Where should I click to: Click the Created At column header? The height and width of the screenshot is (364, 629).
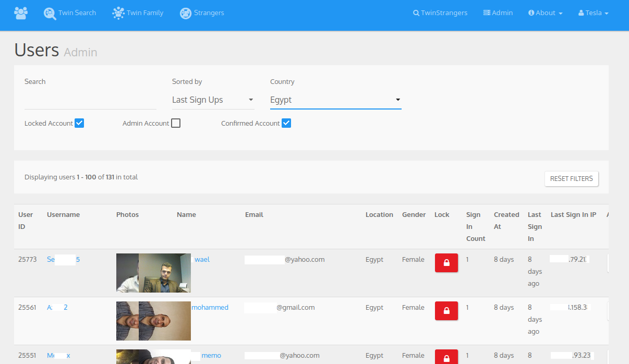[506, 221]
